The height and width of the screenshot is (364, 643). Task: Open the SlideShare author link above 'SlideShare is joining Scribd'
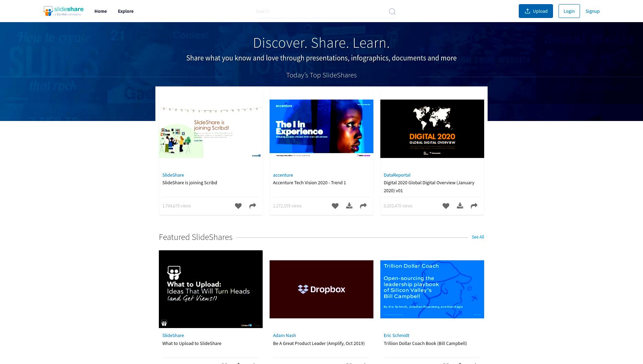point(173,175)
